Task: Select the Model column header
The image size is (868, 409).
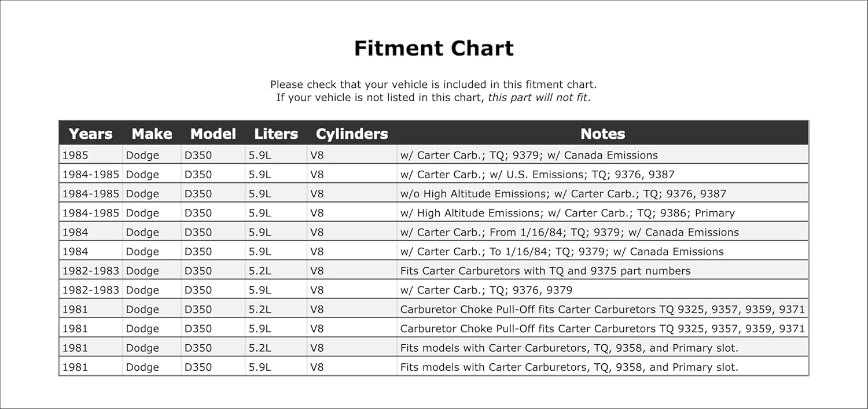Action: point(213,134)
